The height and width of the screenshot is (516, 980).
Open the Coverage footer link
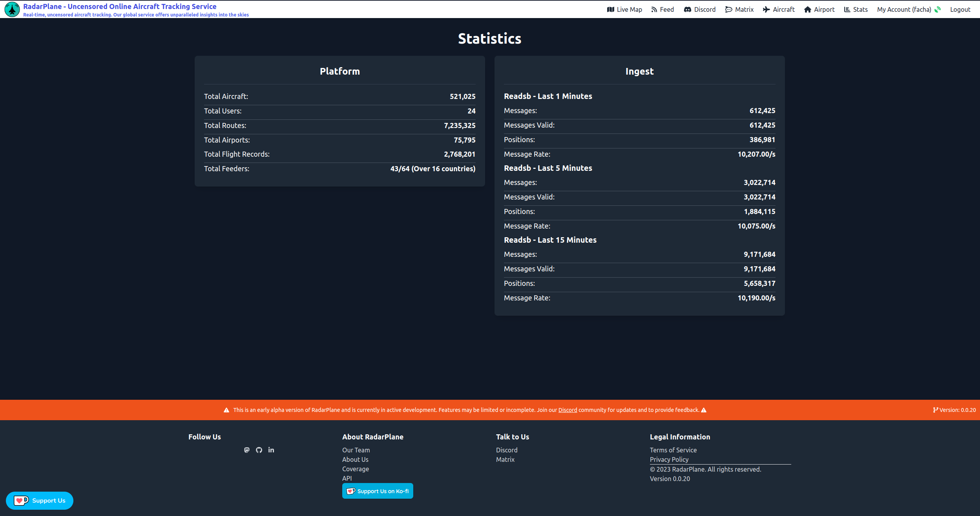[x=356, y=469]
